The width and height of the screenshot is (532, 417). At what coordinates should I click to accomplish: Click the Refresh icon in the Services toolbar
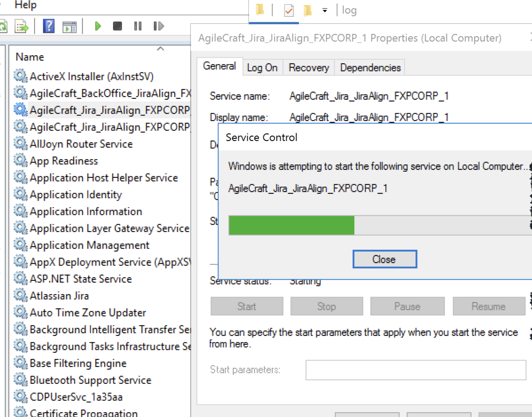click(3, 26)
